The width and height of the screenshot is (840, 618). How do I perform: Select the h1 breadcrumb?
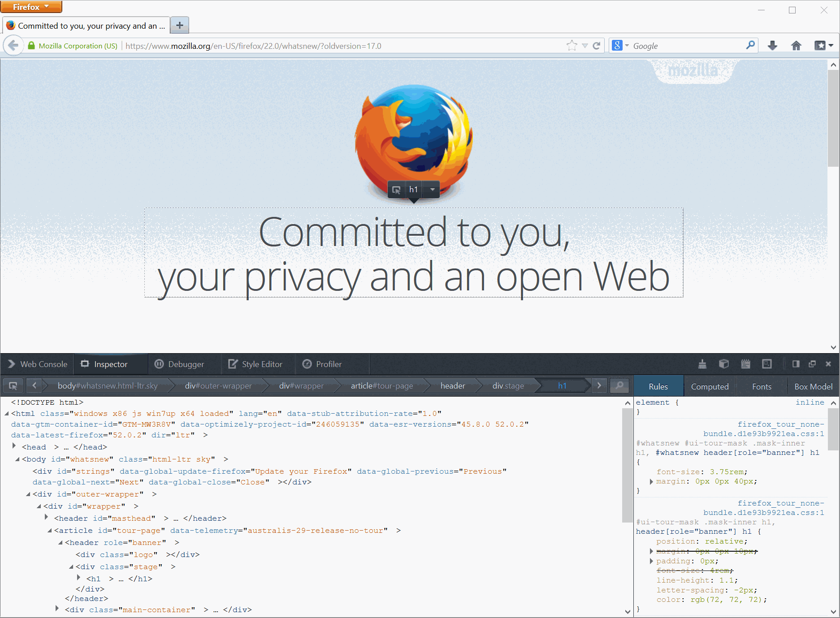(x=563, y=385)
